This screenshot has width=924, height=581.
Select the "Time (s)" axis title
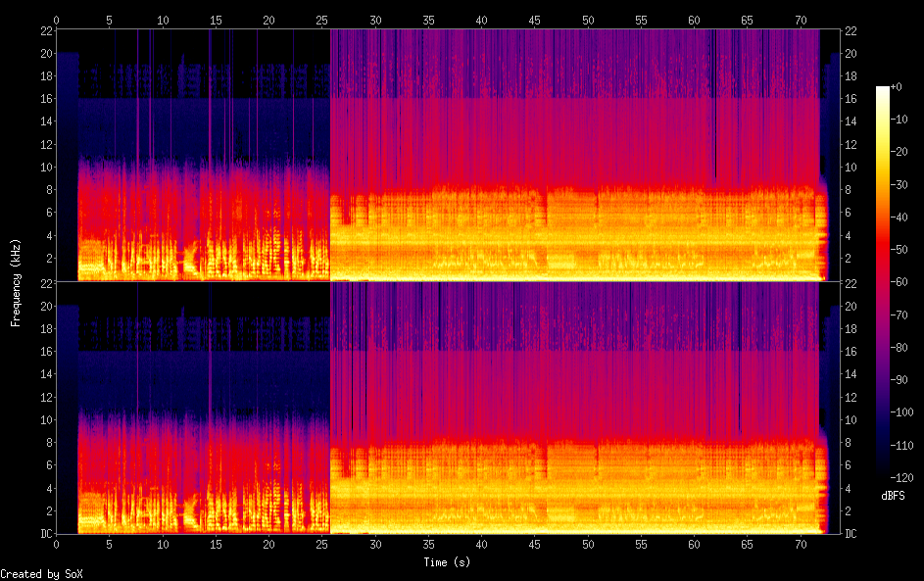coord(447,562)
